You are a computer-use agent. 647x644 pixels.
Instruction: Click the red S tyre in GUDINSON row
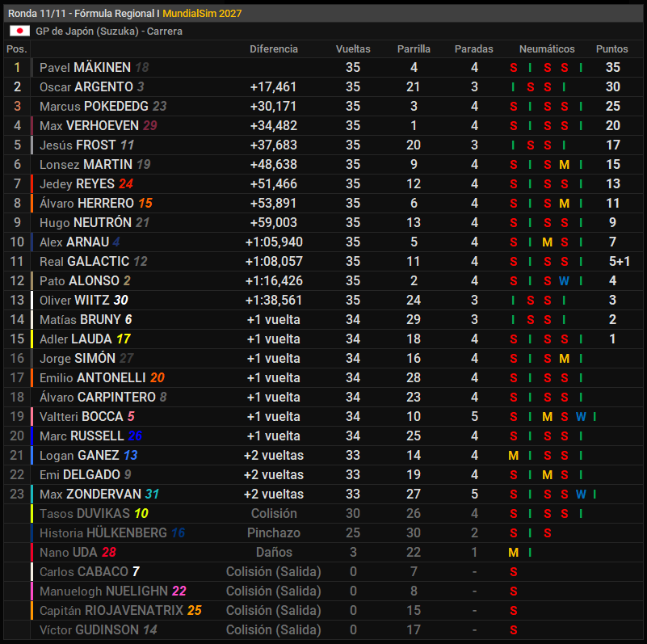513,630
